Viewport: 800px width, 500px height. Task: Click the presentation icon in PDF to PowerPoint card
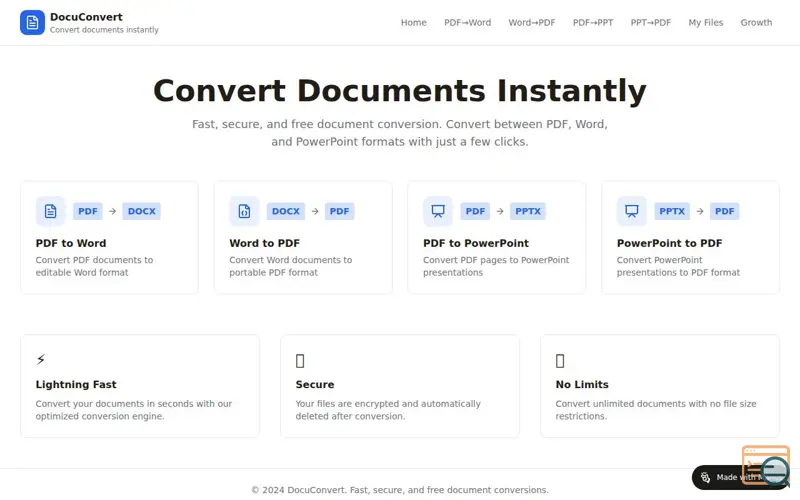click(x=438, y=211)
